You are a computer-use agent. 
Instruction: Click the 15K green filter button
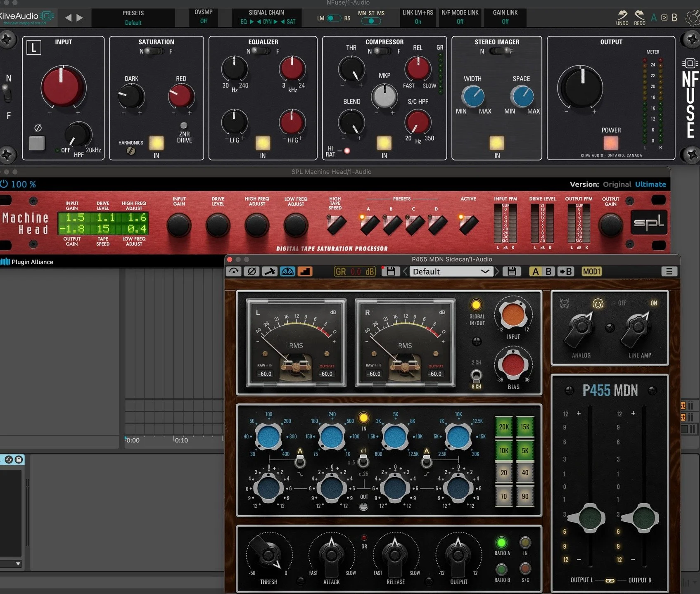524,427
